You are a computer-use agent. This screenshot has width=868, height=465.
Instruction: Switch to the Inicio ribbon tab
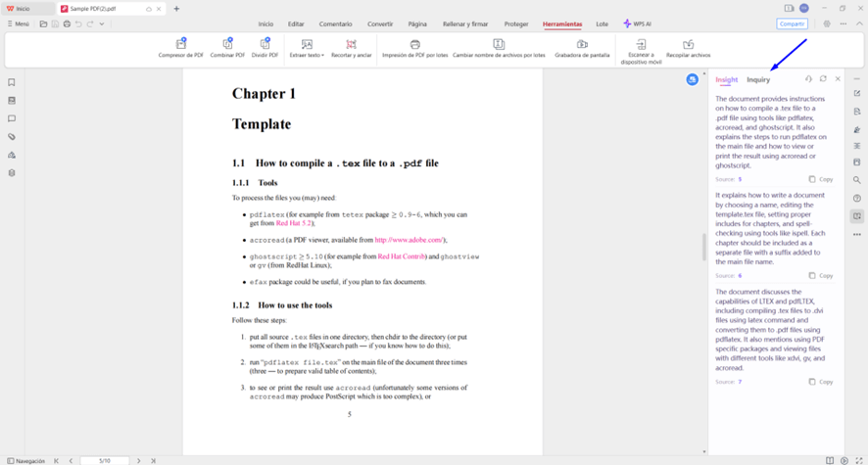coord(265,23)
